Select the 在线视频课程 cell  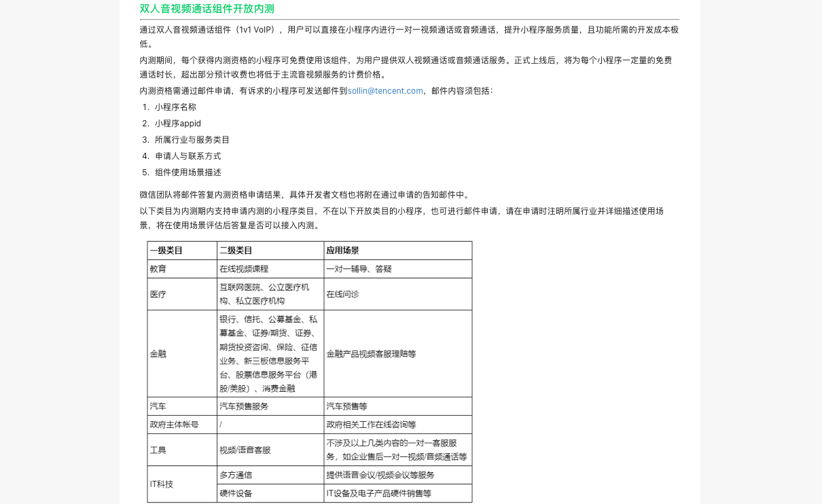tap(270, 269)
